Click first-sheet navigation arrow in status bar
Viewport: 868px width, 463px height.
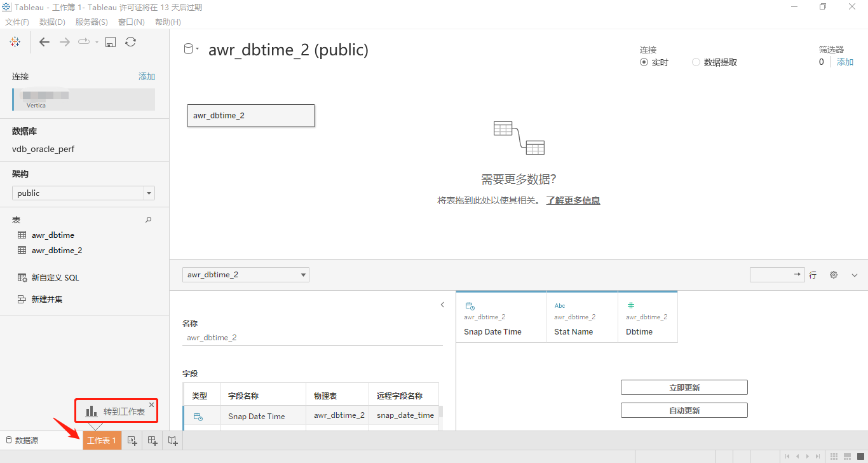pyautogui.click(x=788, y=456)
